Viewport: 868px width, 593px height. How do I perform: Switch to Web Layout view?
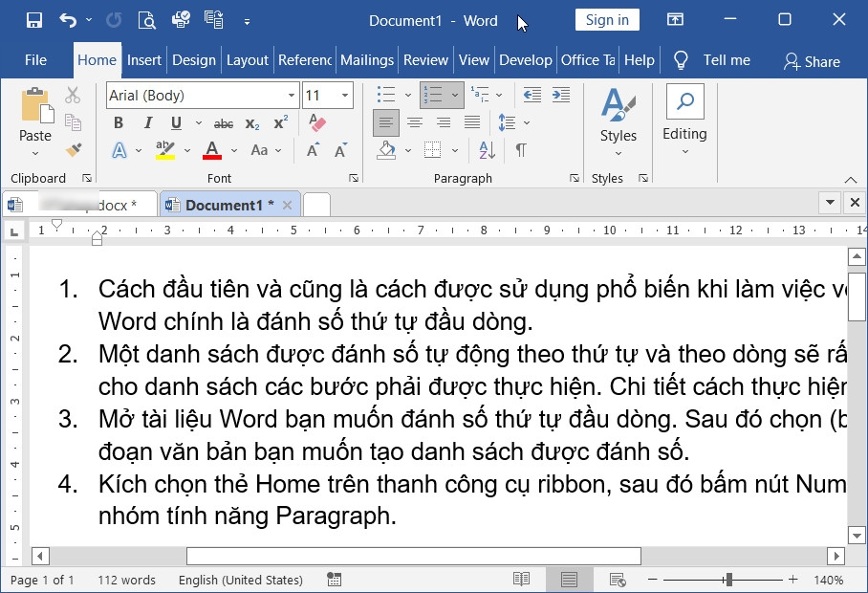[618, 580]
